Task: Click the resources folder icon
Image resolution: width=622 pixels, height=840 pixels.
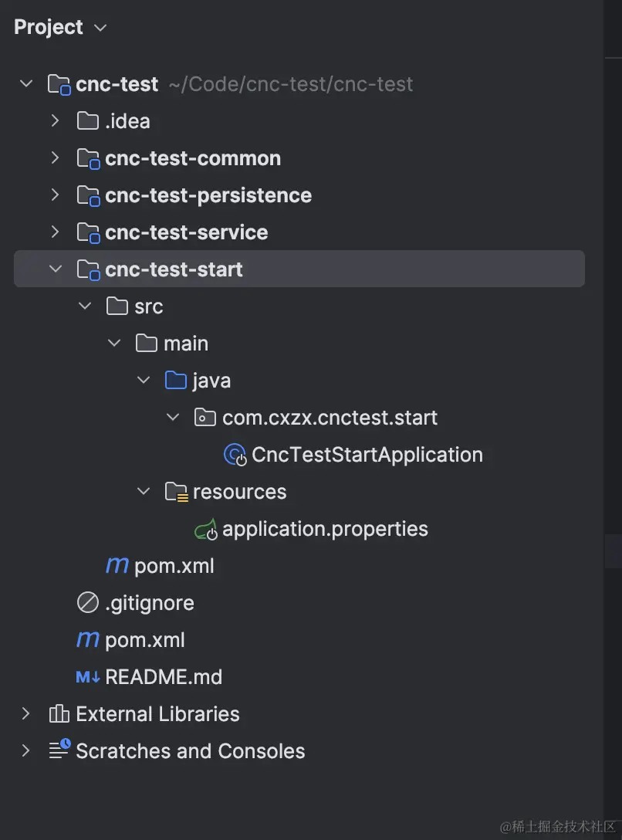Action: [176, 492]
